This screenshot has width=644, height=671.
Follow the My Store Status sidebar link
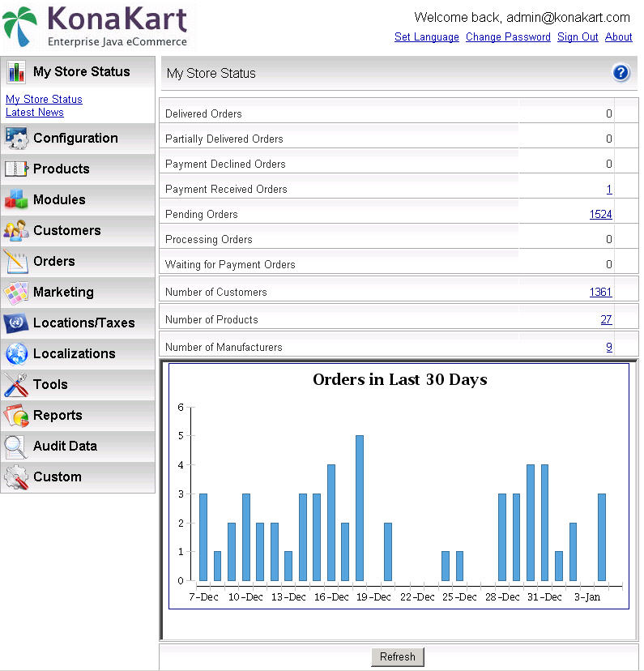[44, 100]
